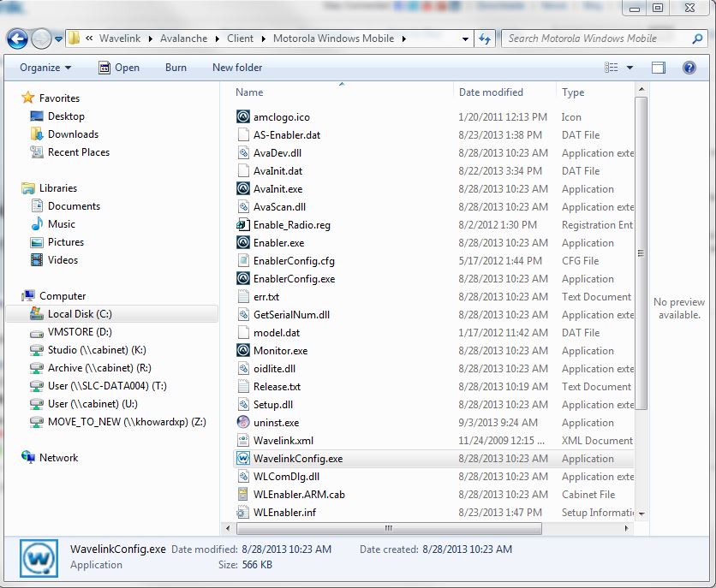Click the uninst.exe installer icon
The height and width of the screenshot is (588, 716).
point(243,423)
